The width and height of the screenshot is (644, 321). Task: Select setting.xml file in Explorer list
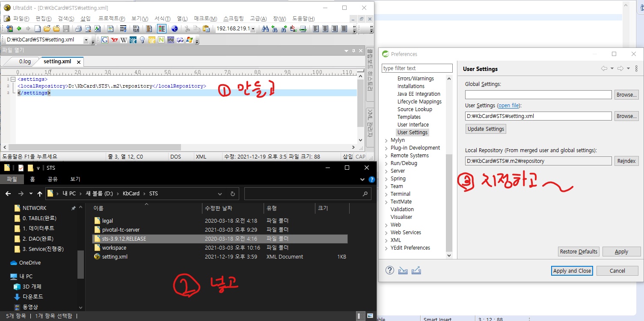coord(115,257)
